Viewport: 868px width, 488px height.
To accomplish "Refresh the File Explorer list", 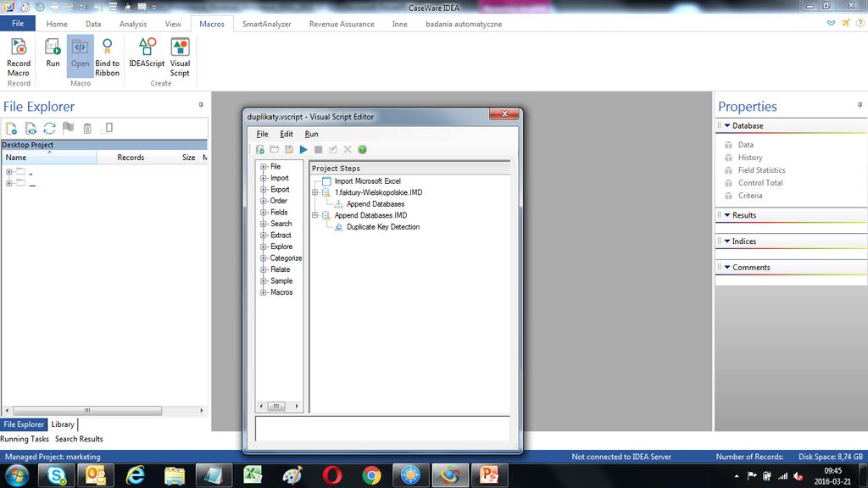I will (50, 129).
